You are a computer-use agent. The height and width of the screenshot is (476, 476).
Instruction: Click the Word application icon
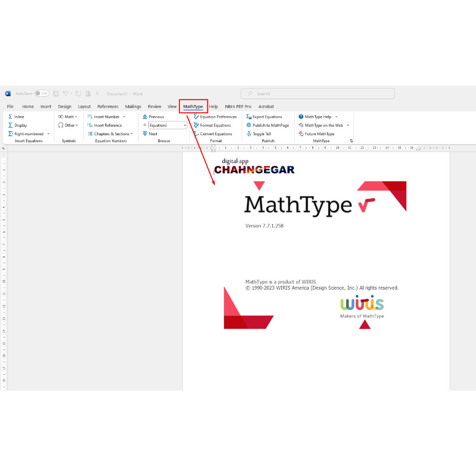[8, 93]
